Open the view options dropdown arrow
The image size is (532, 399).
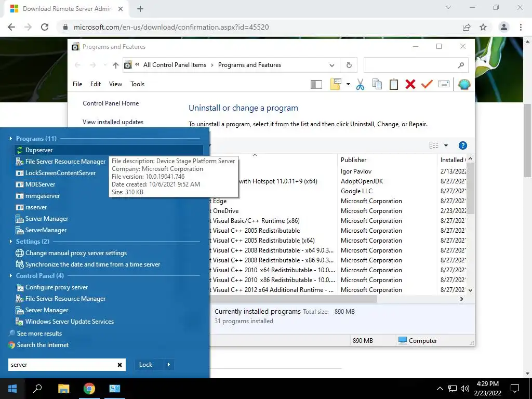pyautogui.click(x=446, y=145)
